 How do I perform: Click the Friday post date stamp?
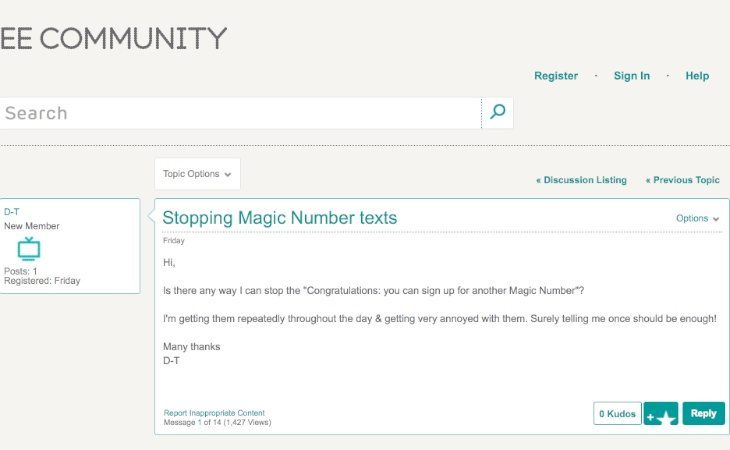174,241
